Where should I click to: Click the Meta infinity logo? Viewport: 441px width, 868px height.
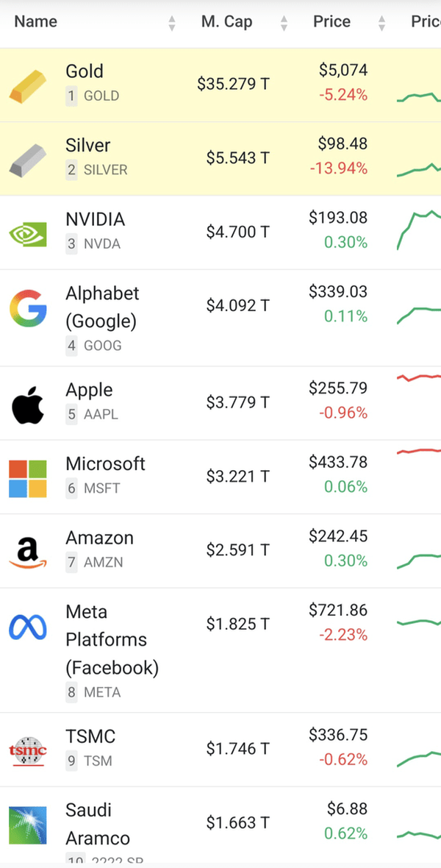[28, 627]
